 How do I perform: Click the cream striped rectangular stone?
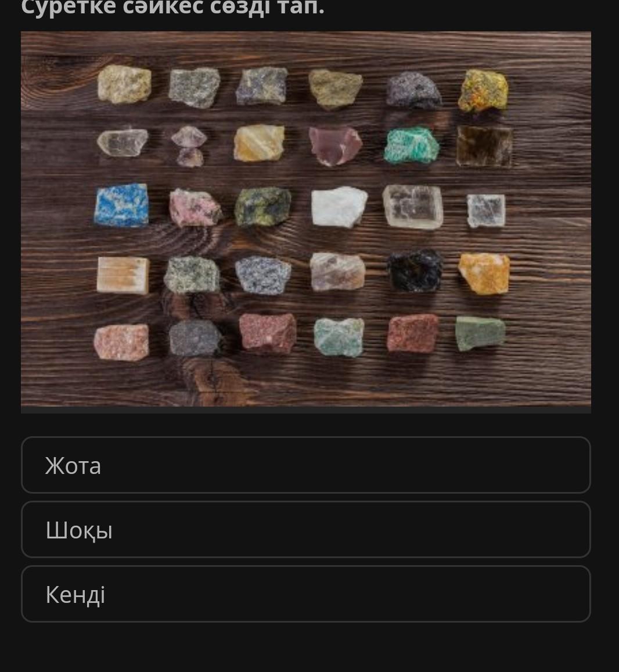pos(123,275)
